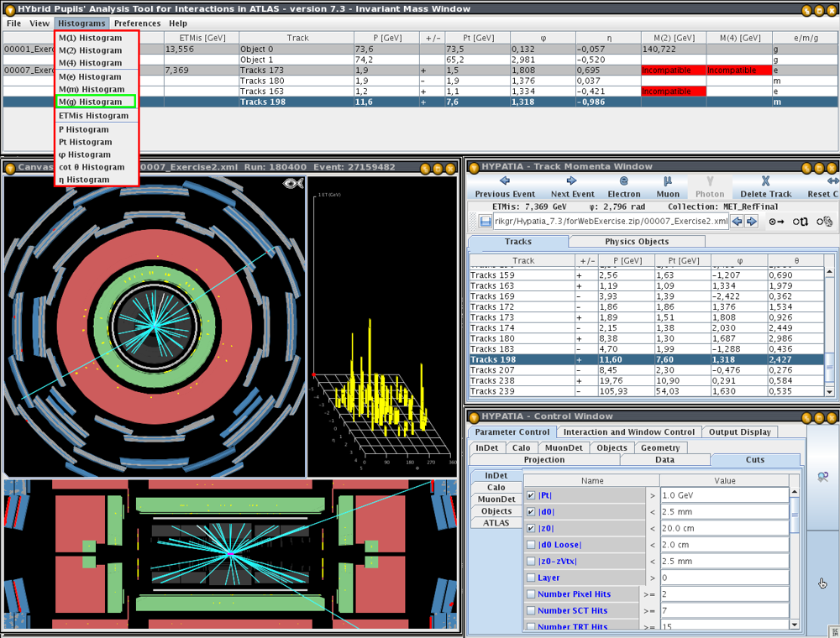
Task: Go to Previous Event in Track Momenta
Action: [504, 186]
